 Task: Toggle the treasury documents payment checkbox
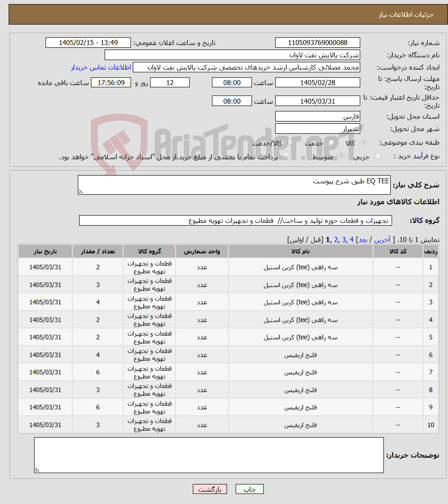[x=285, y=156]
